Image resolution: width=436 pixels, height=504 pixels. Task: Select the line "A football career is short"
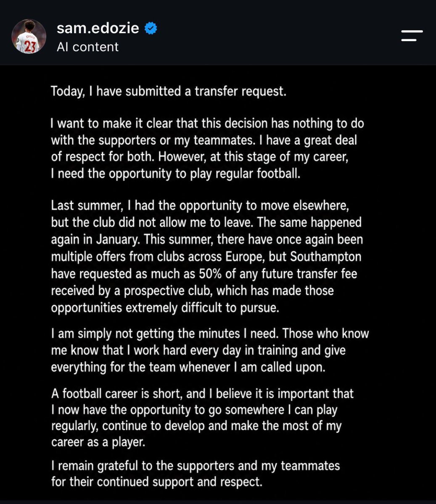point(202,394)
